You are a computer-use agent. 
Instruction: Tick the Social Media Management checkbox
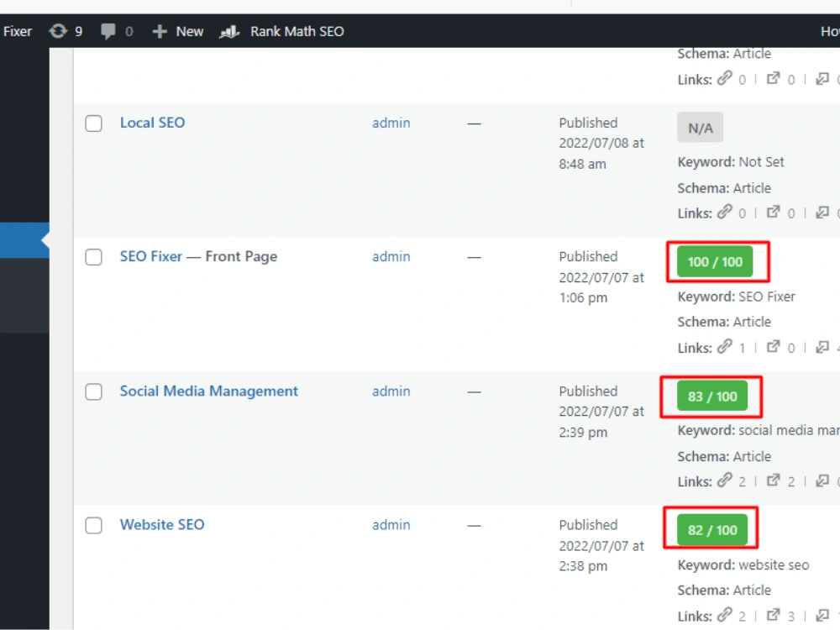coord(94,391)
